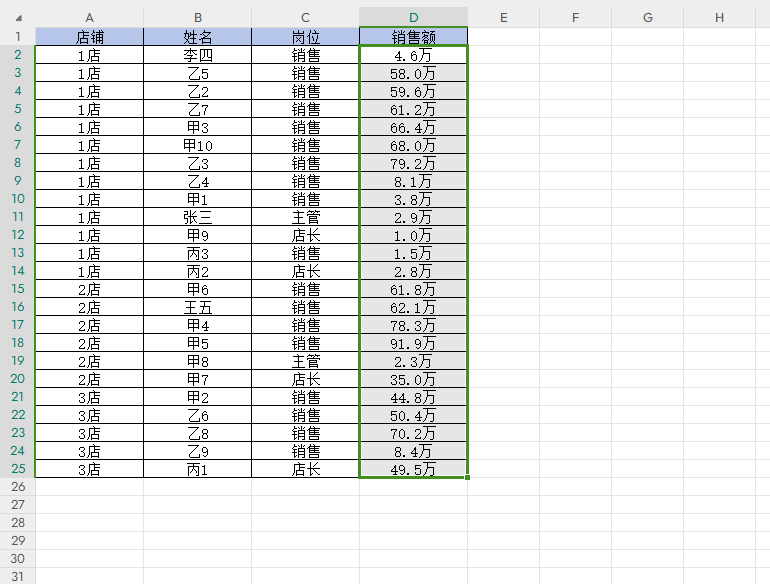The image size is (770, 584).
Task: Click the select-all corner triangle
Action: pyautogui.click(x=18, y=18)
